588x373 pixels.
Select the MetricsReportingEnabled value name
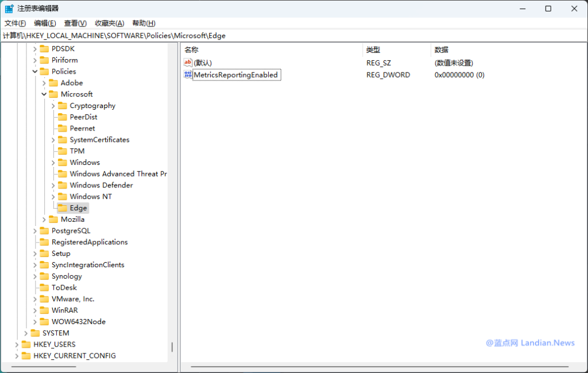(236, 75)
